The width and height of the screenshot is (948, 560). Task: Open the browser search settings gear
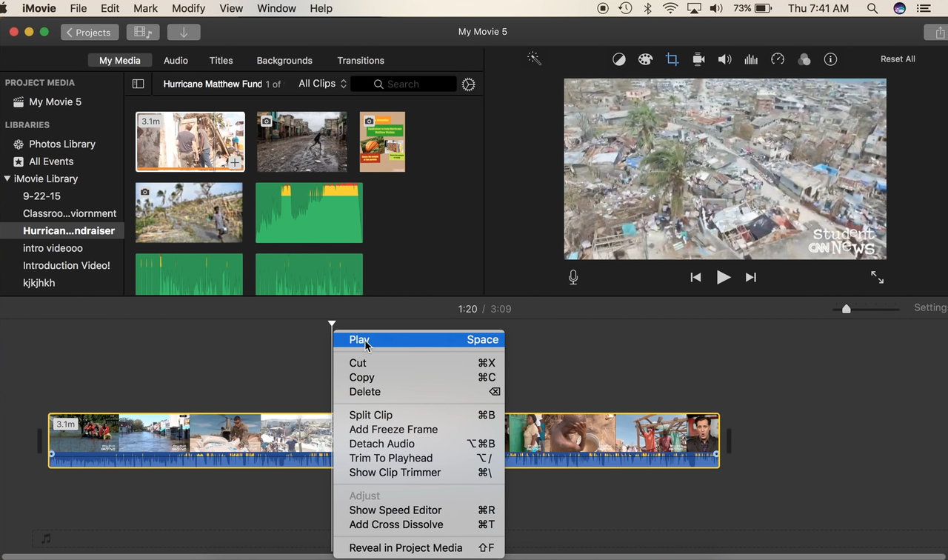(x=468, y=84)
